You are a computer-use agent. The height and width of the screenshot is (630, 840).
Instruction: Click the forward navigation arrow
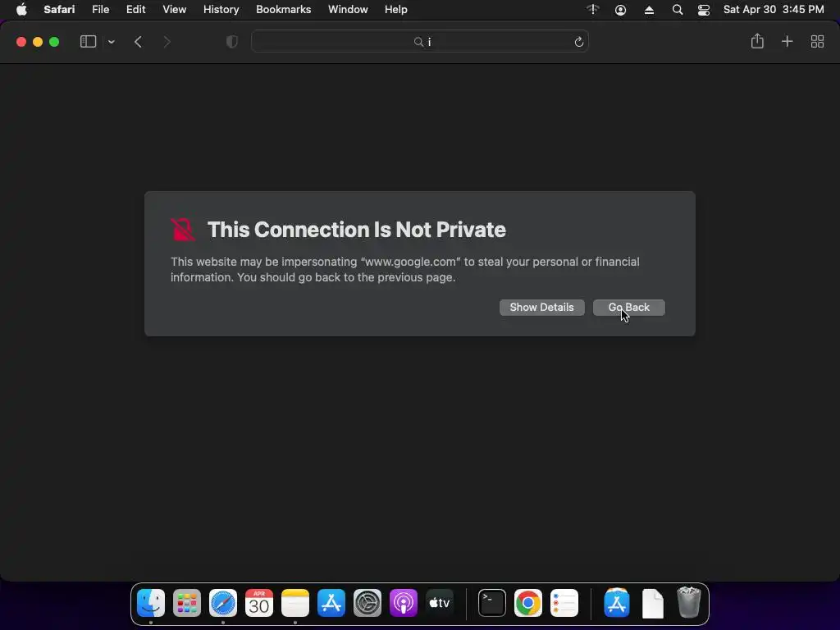tap(167, 42)
